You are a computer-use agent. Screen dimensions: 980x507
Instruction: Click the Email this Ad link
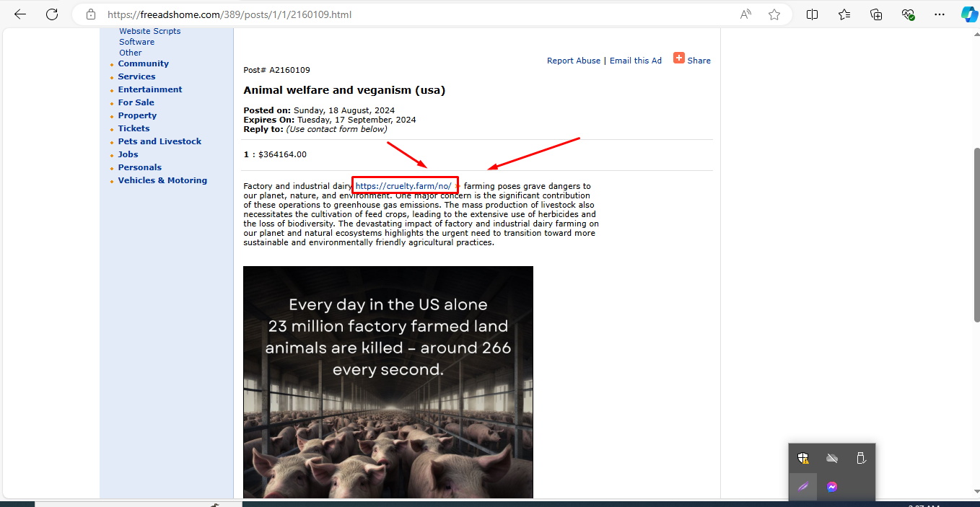point(636,61)
